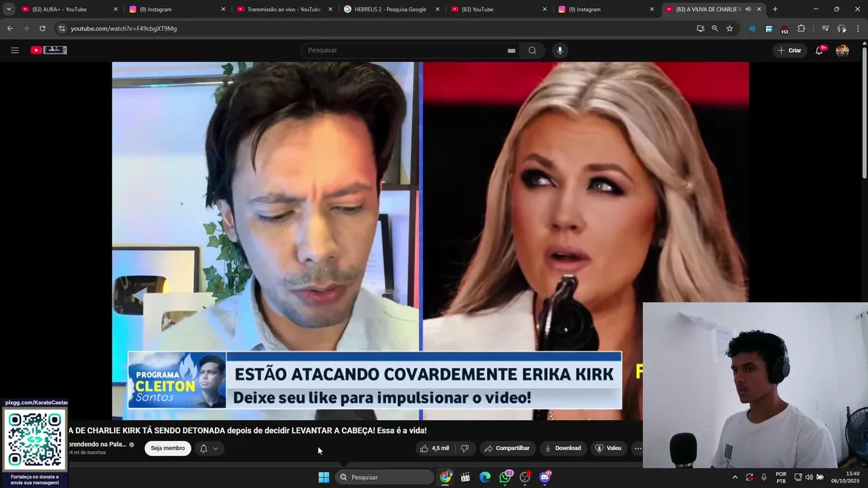Open YouTube notifications bell with 9+ badge

click(819, 50)
